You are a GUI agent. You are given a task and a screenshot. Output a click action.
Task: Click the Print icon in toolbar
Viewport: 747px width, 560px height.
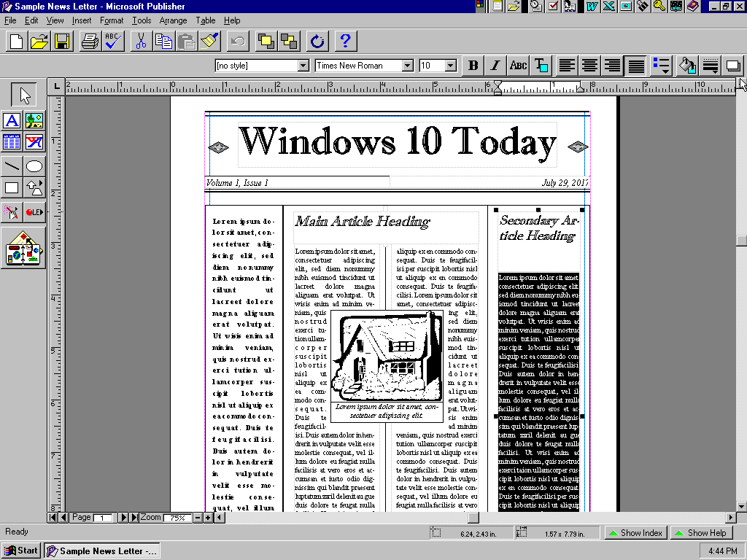point(90,41)
